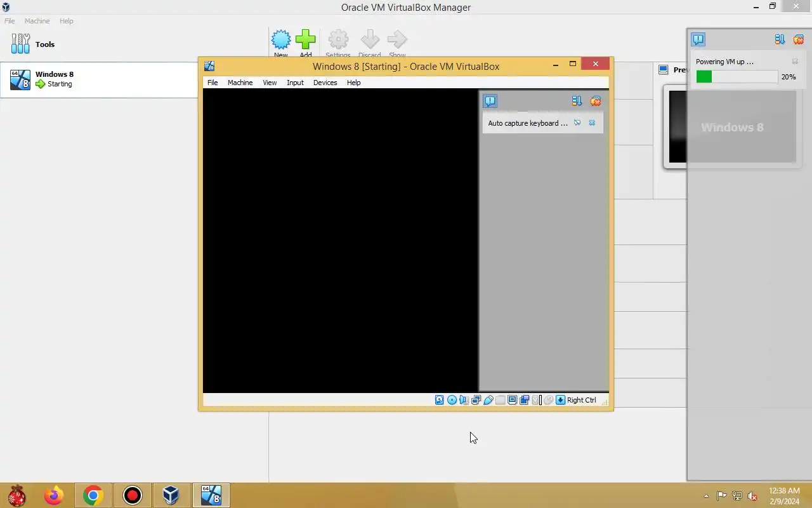Click the Powering VM up progress bar

[737, 77]
